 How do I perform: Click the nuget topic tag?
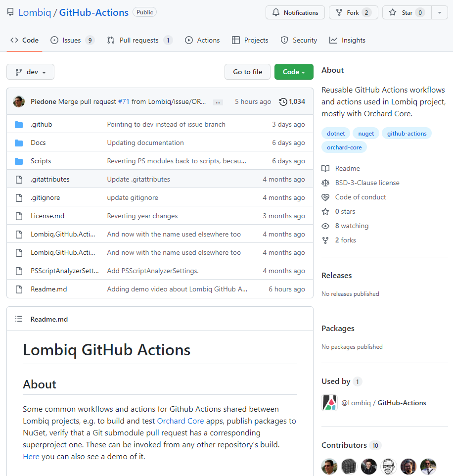click(x=366, y=133)
